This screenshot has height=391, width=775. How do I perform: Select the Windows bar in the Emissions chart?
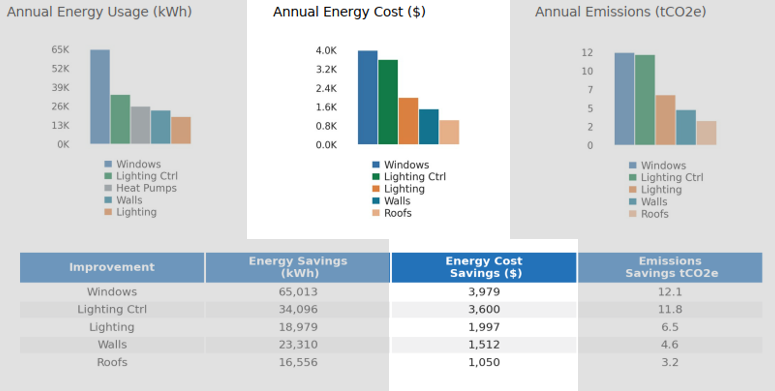pyautogui.click(x=624, y=99)
